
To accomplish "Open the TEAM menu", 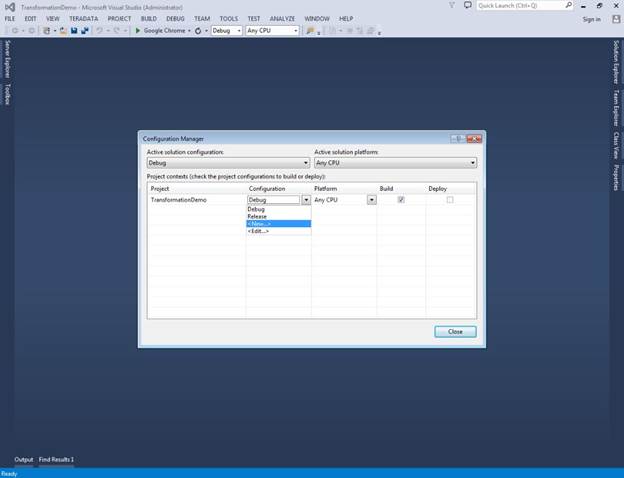I will click(x=202, y=19).
